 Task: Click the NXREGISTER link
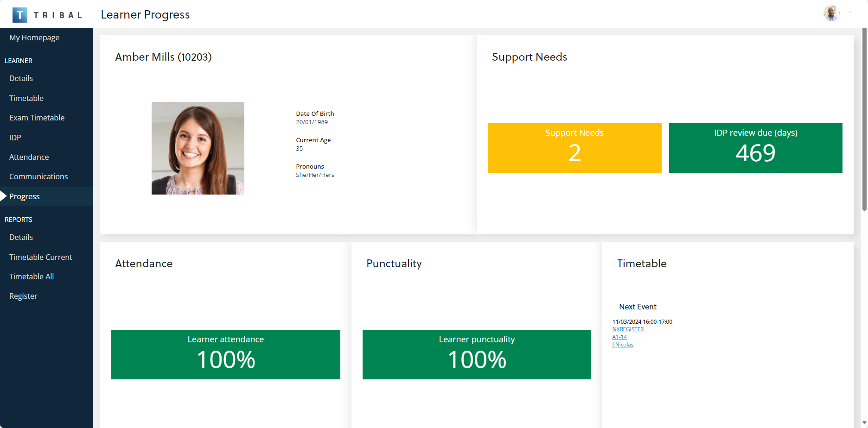628,329
